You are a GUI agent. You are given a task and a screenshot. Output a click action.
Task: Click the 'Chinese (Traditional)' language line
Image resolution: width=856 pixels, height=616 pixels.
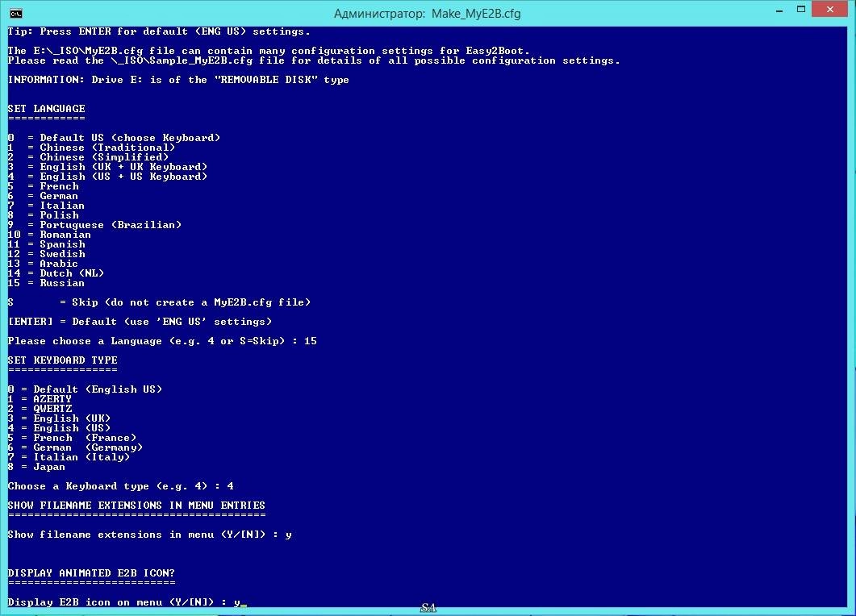(91, 148)
